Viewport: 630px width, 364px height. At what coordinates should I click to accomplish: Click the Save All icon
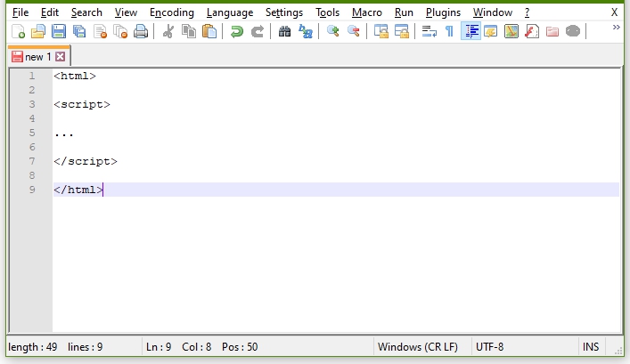click(x=79, y=31)
